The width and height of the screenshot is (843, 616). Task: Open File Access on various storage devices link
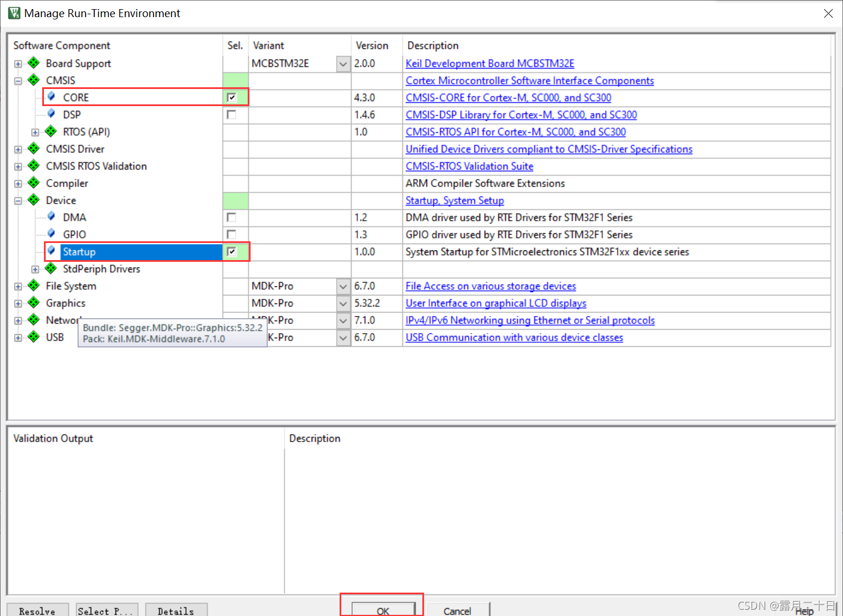pyautogui.click(x=491, y=286)
